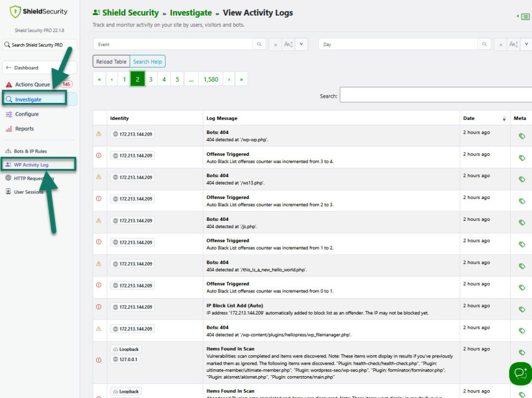Toggle case sensitivity on the Event filter

pos(288,45)
